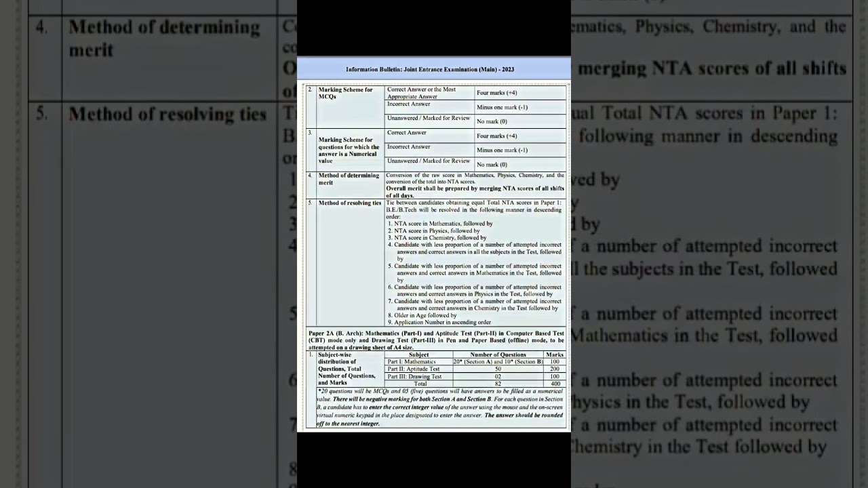Screen dimensions: 868x488
Task: Click 'Conversion of the raw score in Mathematics' sentence
Action: 475,178
